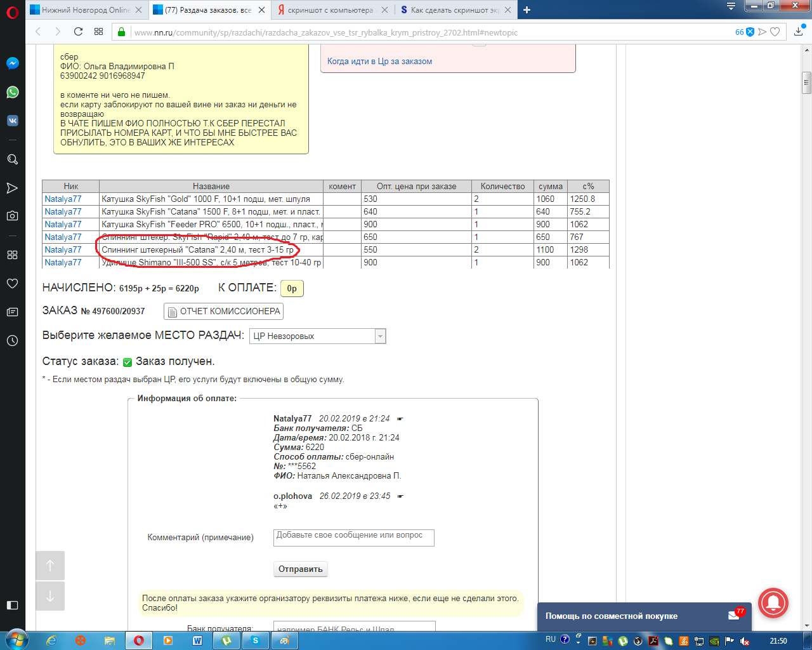Viewport: 812px width, 650px height.
Task: Click the ad blocker badge showing 66
Action: click(745, 32)
